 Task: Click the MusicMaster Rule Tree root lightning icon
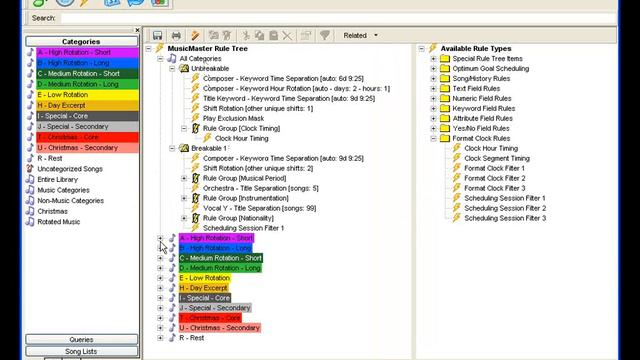(160, 48)
